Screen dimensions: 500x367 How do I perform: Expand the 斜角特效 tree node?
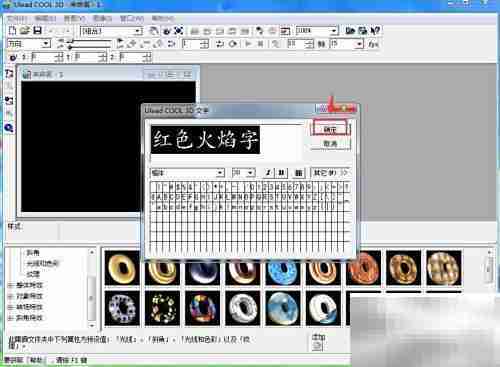(x=11, y=318)
